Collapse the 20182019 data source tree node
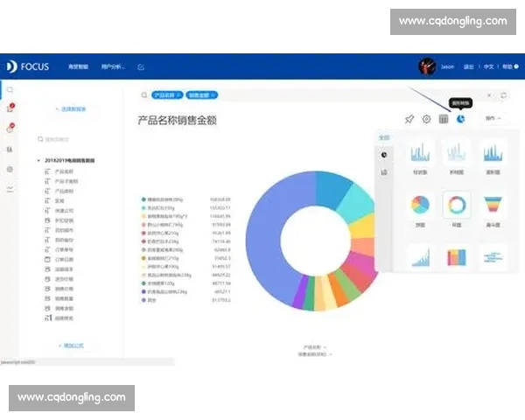The image size is (525, 420). point(38,161)
